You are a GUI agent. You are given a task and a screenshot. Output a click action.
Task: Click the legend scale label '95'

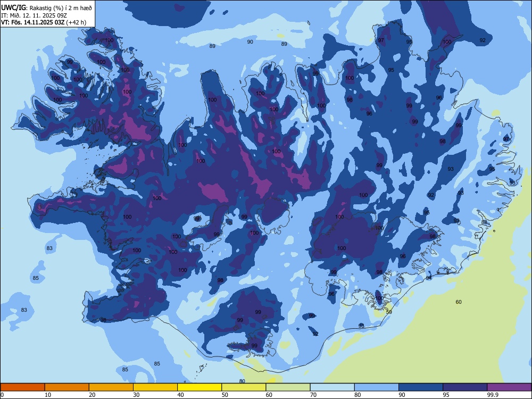pos(446,395)
